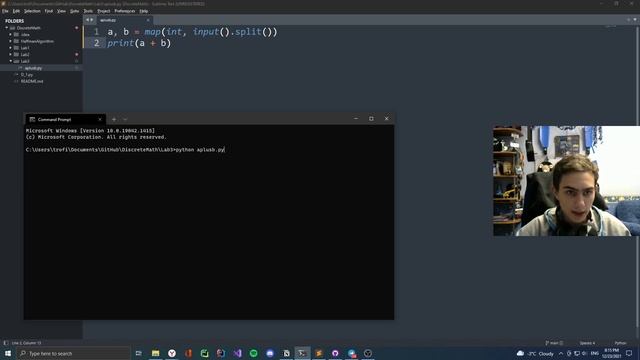Collapse the DiscreteMath root folder

[x=7, y=28]
